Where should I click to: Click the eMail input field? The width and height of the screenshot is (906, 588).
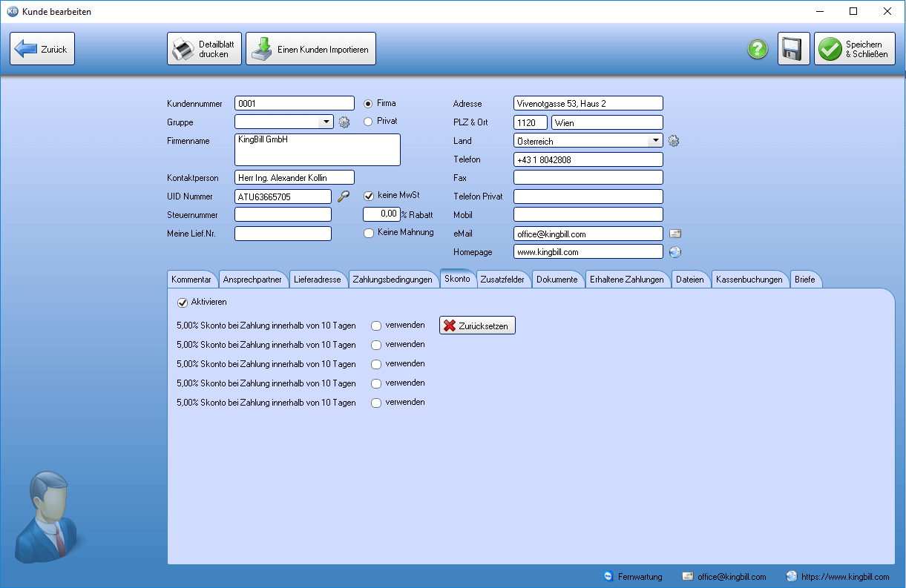pos(588,234)
